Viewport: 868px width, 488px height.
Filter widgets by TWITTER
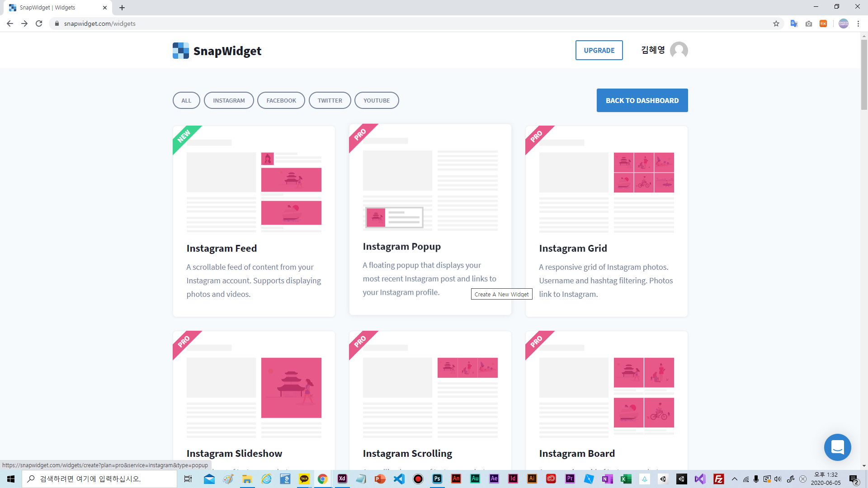[330, 100]
